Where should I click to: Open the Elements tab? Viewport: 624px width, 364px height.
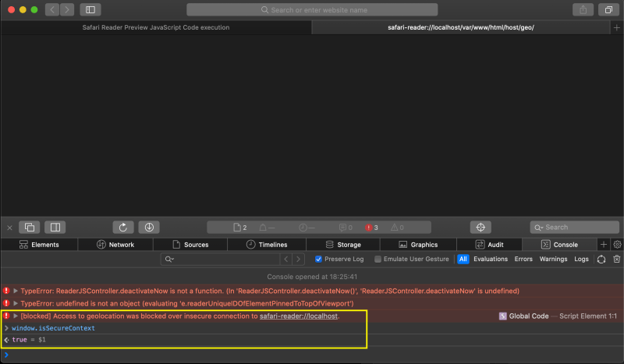coord(39,245)
